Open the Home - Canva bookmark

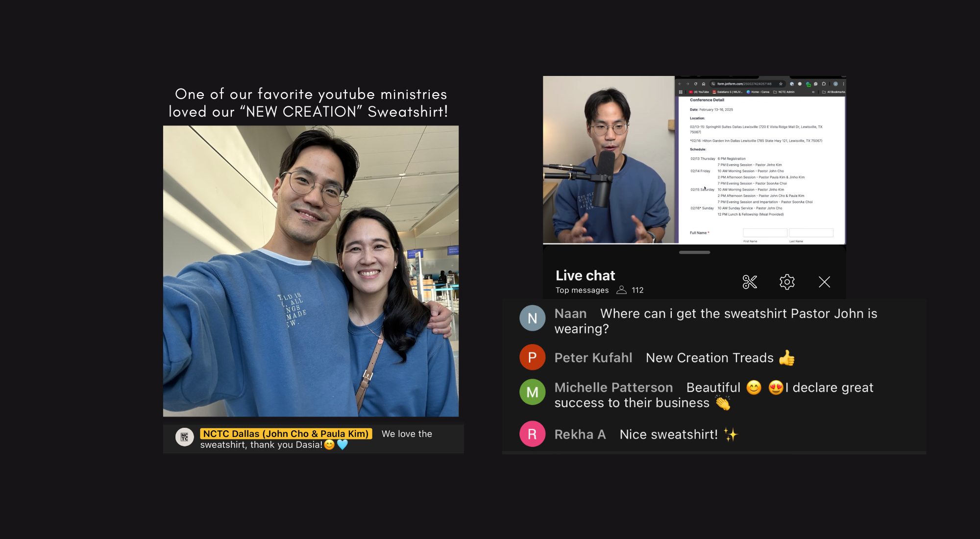(x=758, y=92)
